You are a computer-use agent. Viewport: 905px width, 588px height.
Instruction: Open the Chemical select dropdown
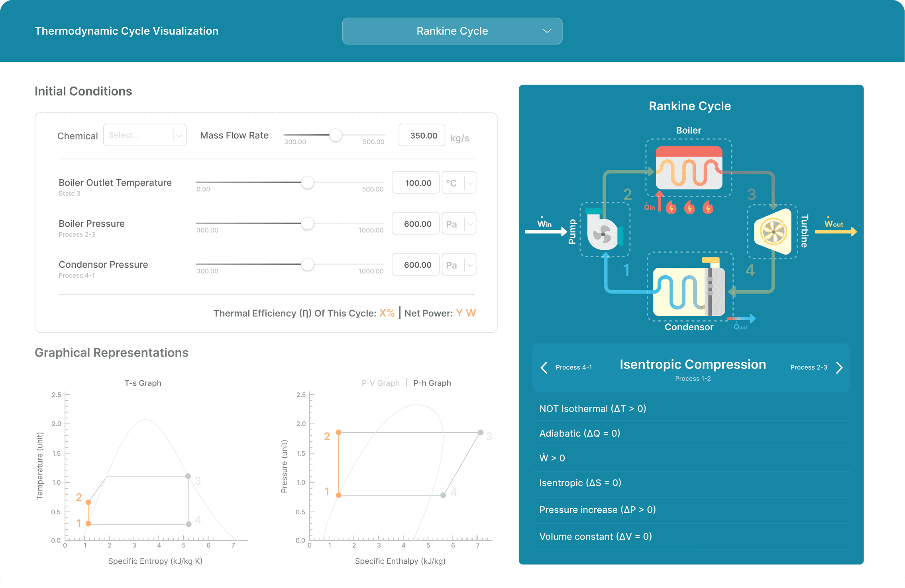click(x=145, y=135)
